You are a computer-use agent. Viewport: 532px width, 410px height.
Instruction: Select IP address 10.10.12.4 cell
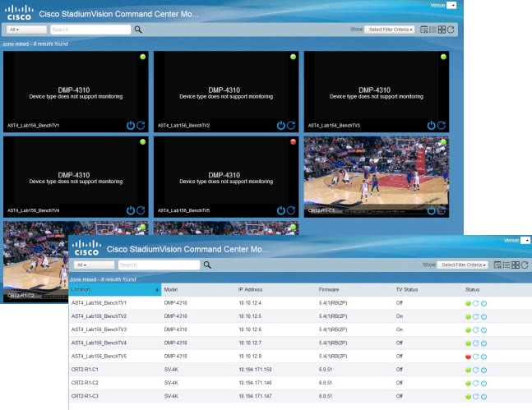[250, 303]
